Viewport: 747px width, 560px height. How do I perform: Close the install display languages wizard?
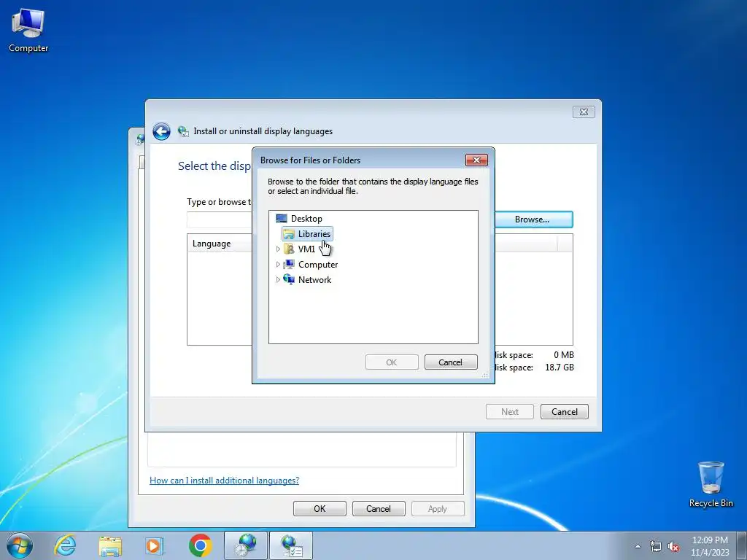pyautogui.click(x=584, y=112)
